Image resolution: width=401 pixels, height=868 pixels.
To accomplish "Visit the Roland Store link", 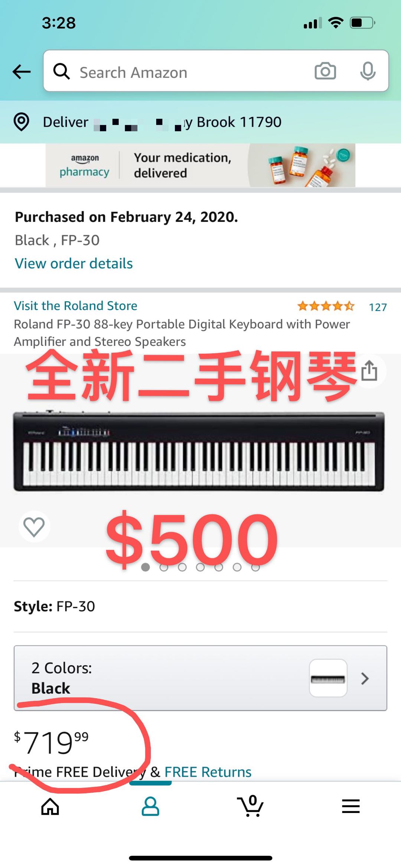I will [75, 305].
